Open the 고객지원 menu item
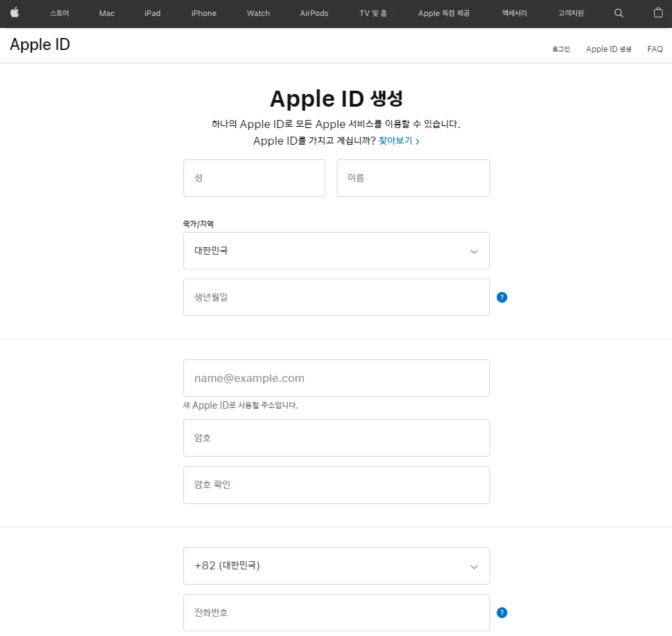The height and width of the screenshot is (636, 672). (x=571, y=13)
